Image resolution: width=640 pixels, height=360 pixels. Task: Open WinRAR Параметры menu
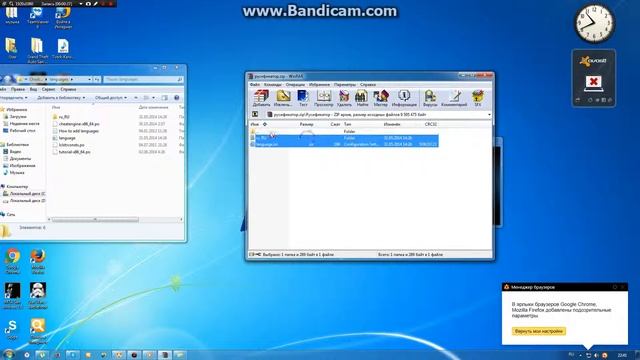(x=345, y=84)
